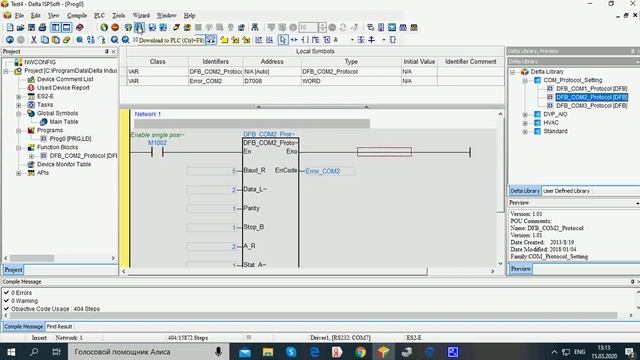Viewport: 640px width, 360px height.
Task: Expand the HVAC library node
Action: click(525, 123)
